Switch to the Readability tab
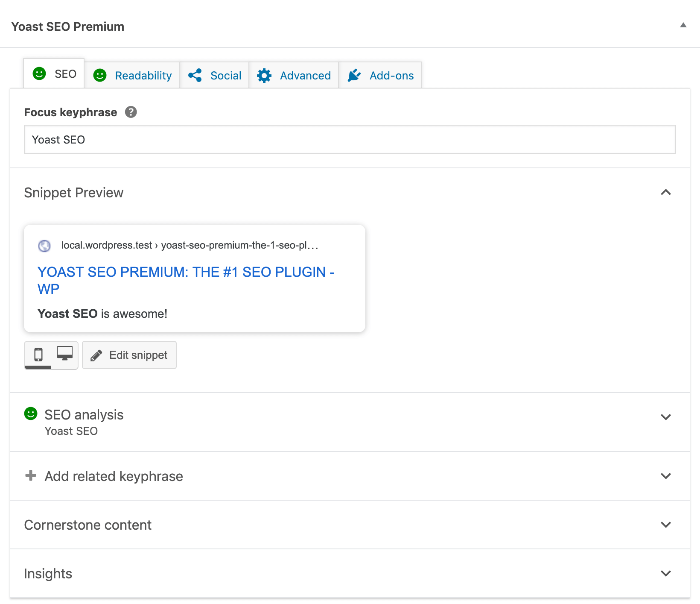Viewport: 700px width, 604px height. 132,75
